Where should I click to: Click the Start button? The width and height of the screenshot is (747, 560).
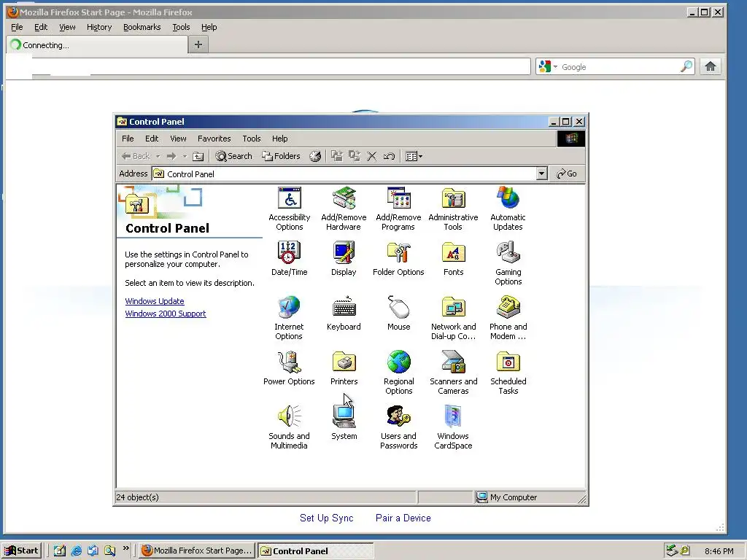[21, 551]
